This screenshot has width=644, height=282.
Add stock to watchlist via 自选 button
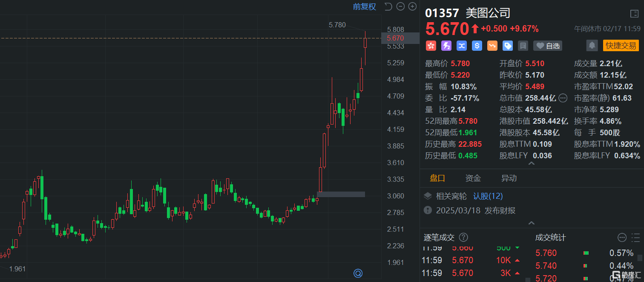click(548, 46)
